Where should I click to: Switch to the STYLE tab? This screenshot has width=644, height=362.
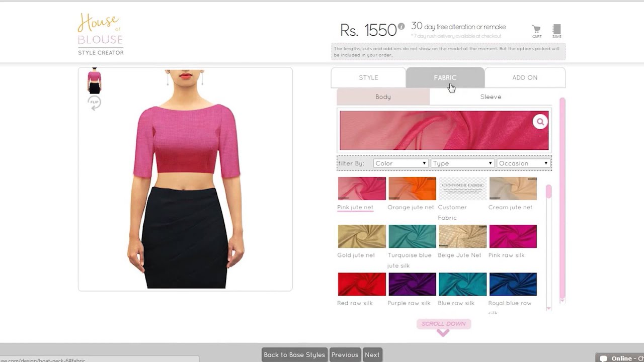[x=368, y=77]
